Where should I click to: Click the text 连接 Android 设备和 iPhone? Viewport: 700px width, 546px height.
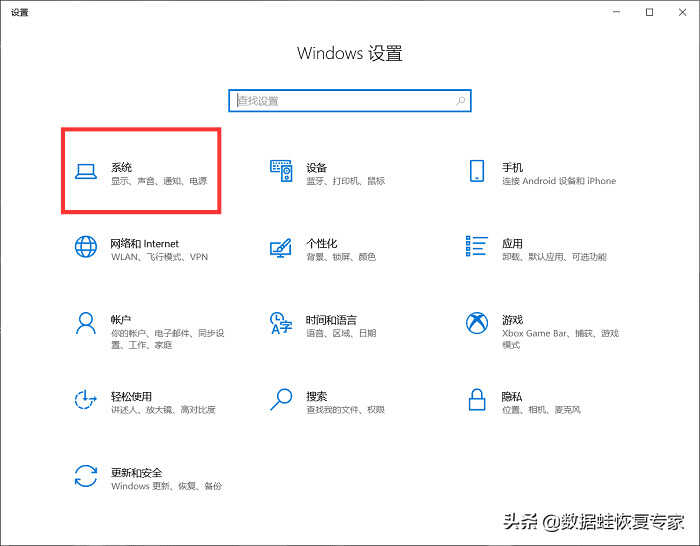point(559,181)
